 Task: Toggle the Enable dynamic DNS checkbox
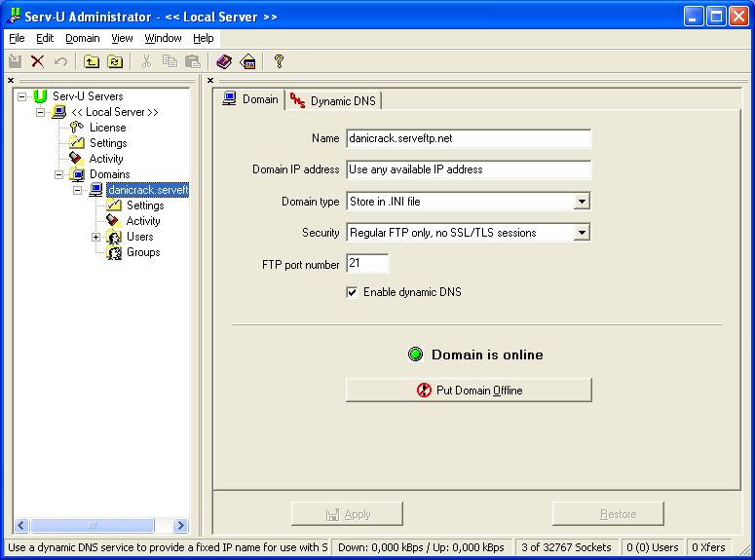coord(352,292)
